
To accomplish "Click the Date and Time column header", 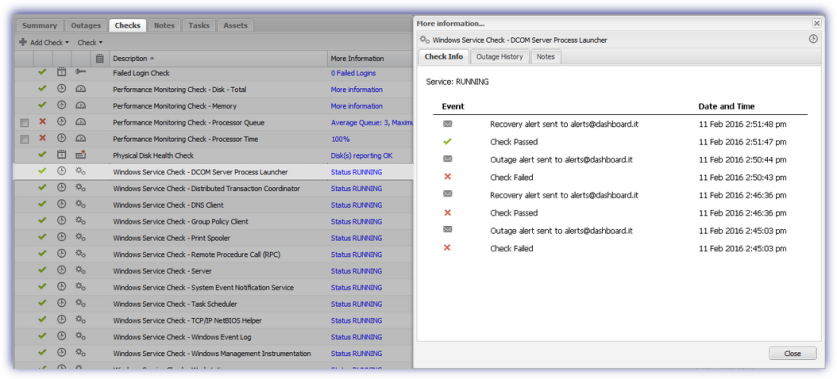I will coord(727,106).
